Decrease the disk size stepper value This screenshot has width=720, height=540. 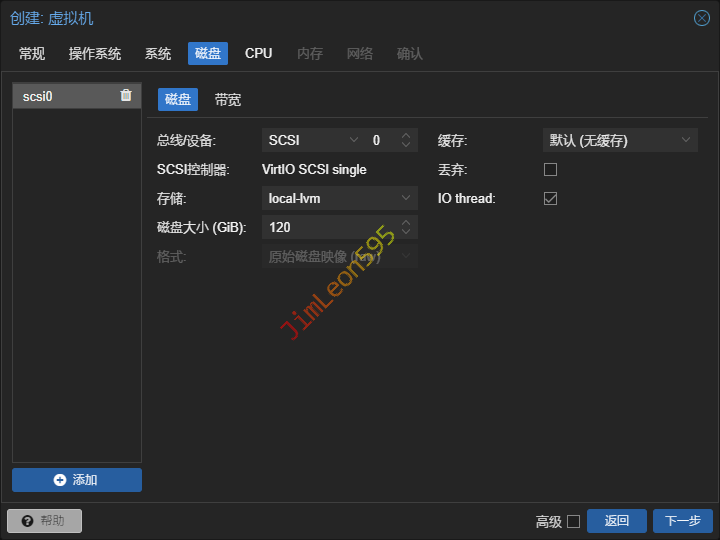tap(406, 233)
